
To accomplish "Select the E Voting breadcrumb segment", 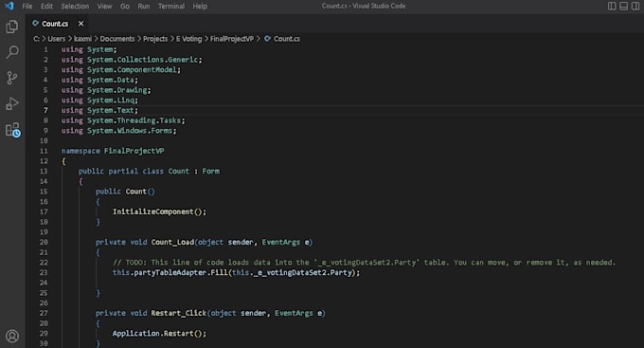I will [x=188, y=39].
